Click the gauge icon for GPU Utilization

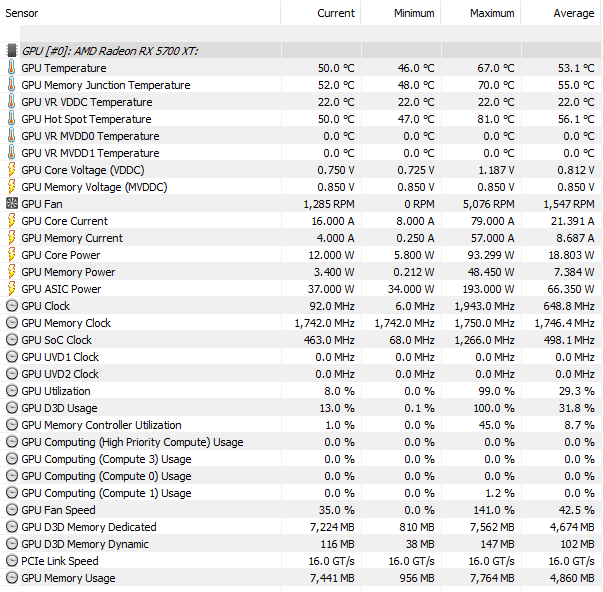(12, 391)
